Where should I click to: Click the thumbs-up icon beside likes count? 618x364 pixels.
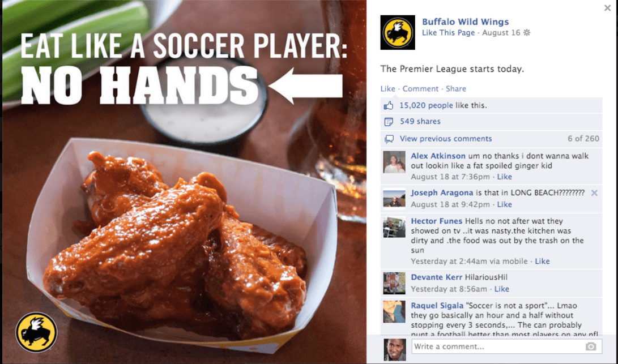(x=389, y=105)
